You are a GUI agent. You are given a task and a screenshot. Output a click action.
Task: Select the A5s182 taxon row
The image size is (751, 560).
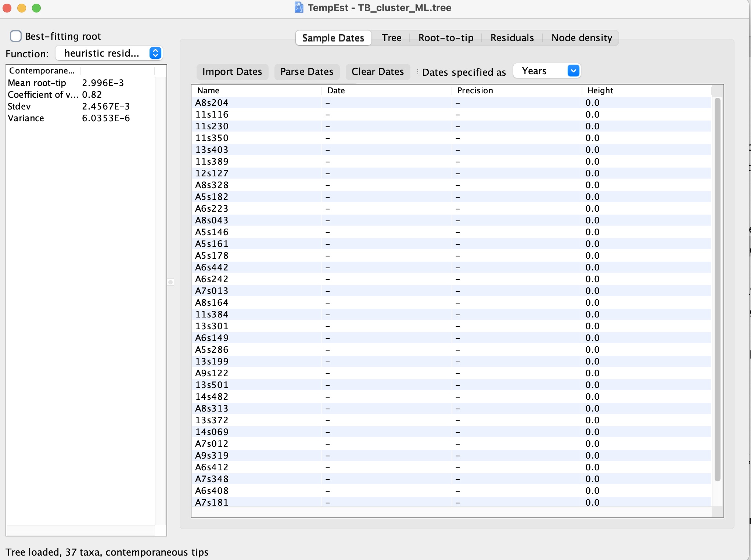coord(451,197)
